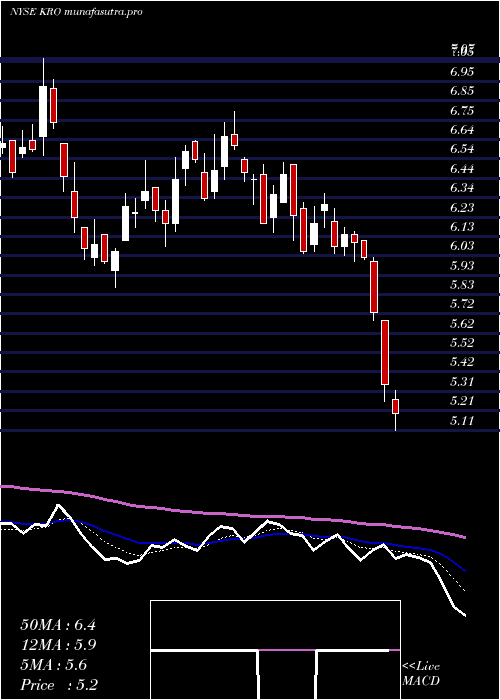Click the 5MA : 5.6 readout
The width and height of the screenshot is (500, 700).
(54, 665)
